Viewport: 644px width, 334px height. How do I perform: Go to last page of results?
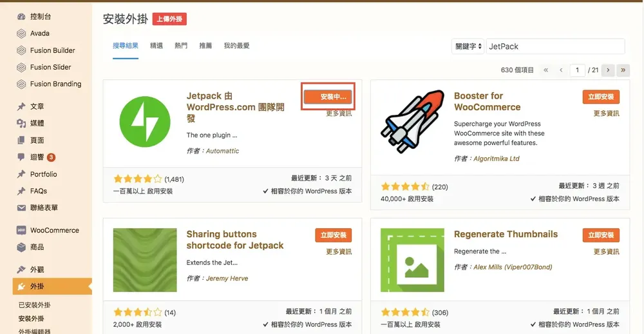623,70
